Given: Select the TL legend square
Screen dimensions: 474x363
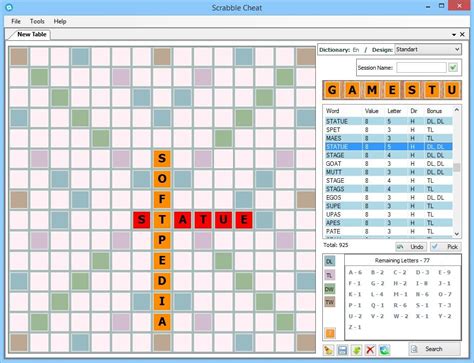Looking at the screenshot, I should [x=330, y=275].
